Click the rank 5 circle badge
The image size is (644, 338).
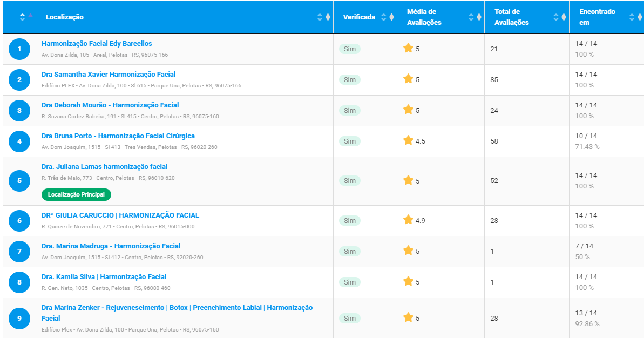pyautogui.click(x=19, y=181)
